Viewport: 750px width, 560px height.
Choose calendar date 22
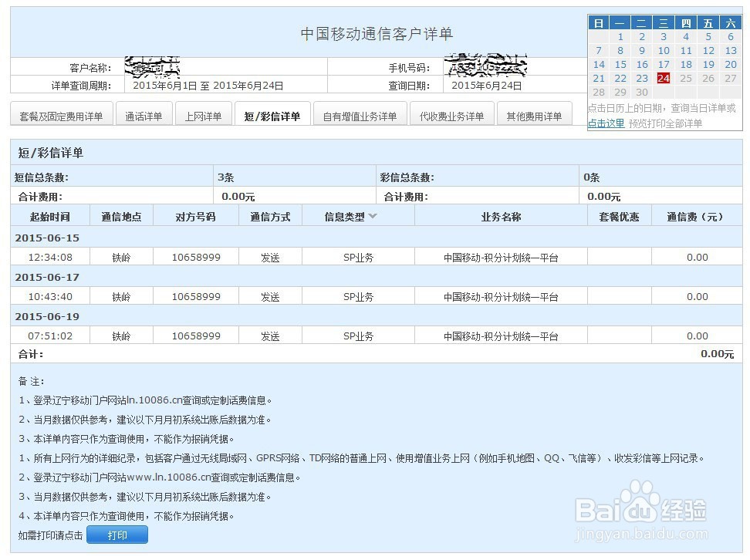(x=620, y=79)
